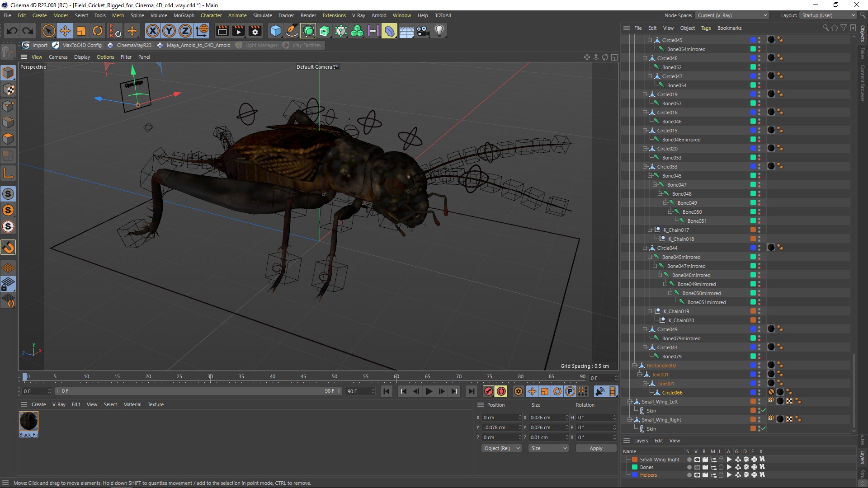Click Helpers layer blue color swatch
This screenshot has width=868, height=488.
(x=635, y=475)
